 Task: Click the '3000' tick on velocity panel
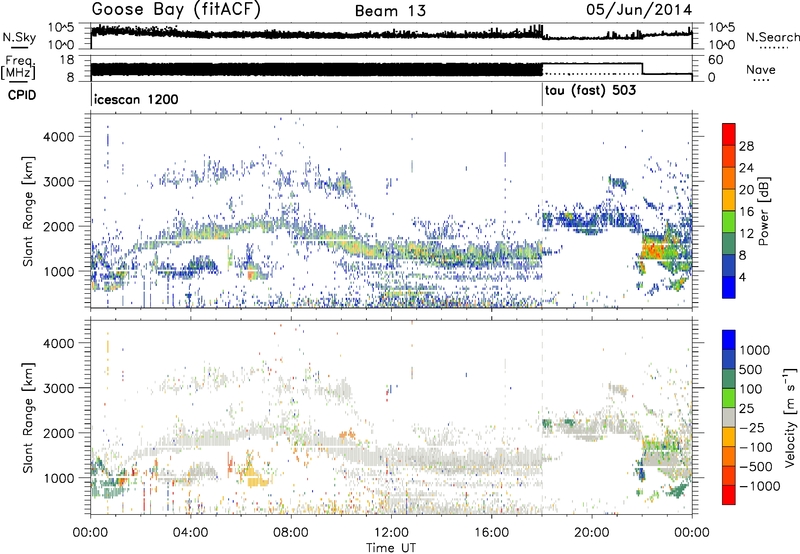[59, 388]
